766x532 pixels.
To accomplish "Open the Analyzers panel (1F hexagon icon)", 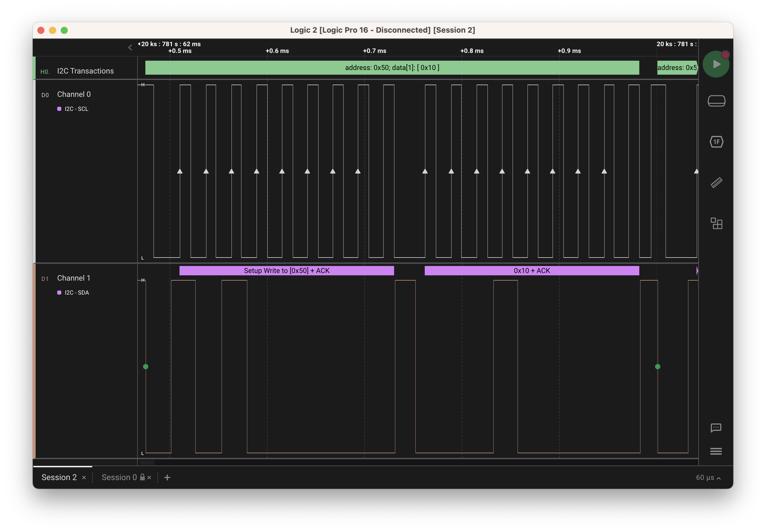I will [x=716, y=142].
